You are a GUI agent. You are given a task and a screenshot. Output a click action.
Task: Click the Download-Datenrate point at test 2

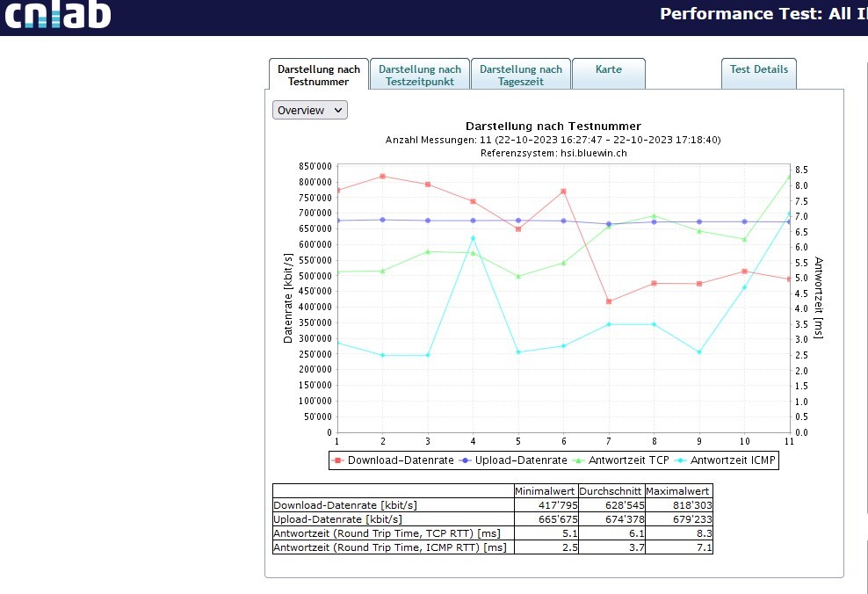click(x=382, y=176)
